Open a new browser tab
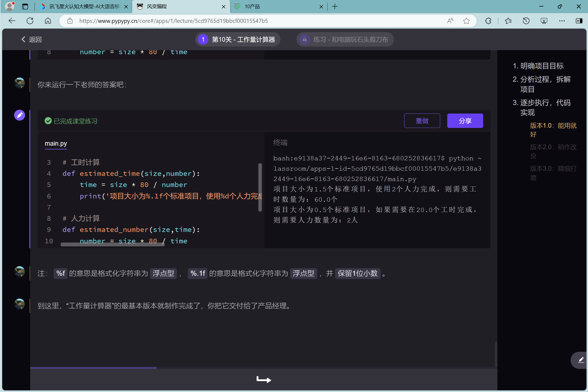Viewport: 588px width, 392px height. pos(335,7)
